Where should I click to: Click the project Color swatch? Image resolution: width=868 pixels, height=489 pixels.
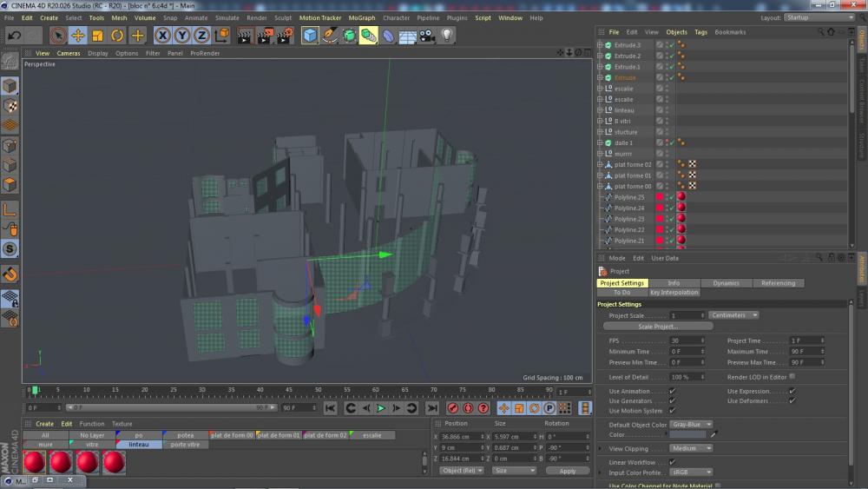tap(687, 434)
